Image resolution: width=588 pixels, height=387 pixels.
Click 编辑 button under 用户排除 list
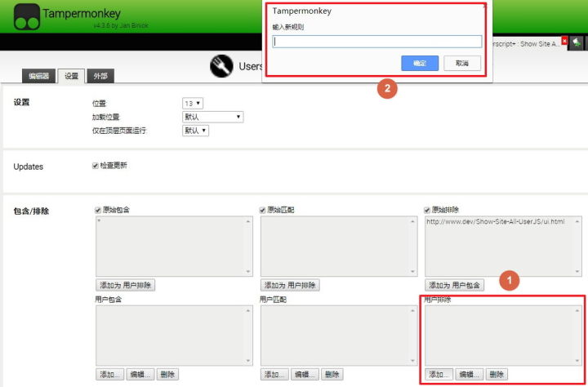[x=470, y=374]
